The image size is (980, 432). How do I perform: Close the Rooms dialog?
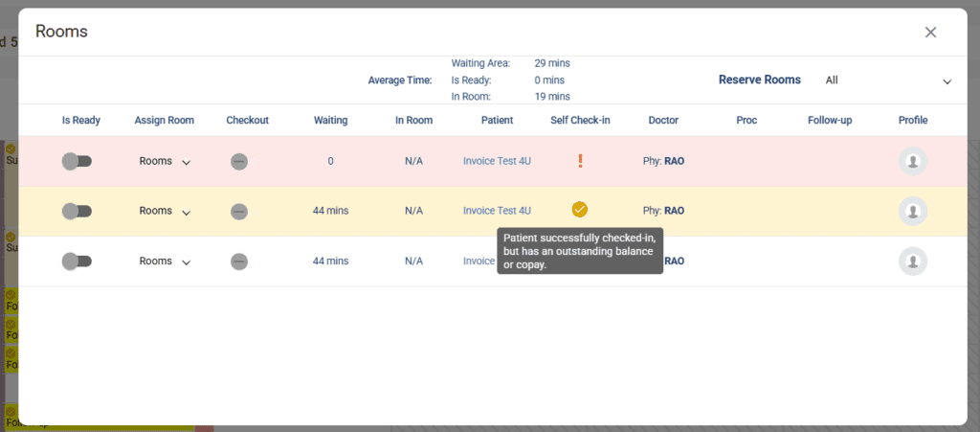point(930,33)
